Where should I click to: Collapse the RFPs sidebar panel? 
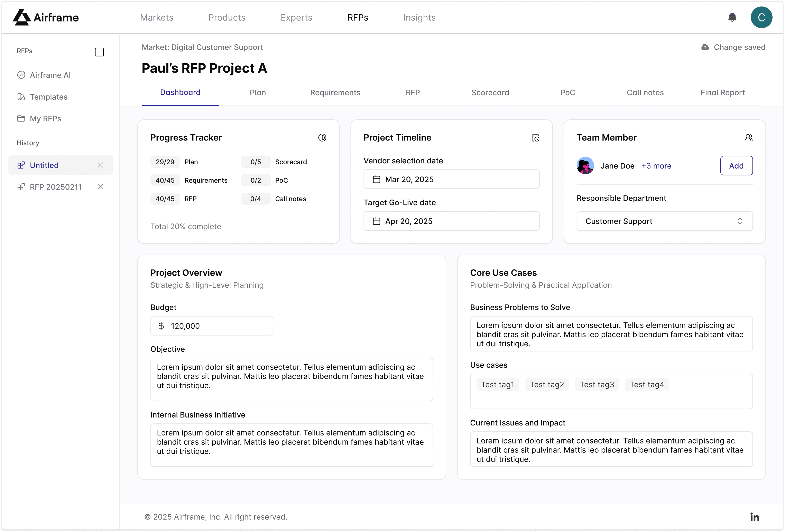pyautogui.click(x=99, y=52)
